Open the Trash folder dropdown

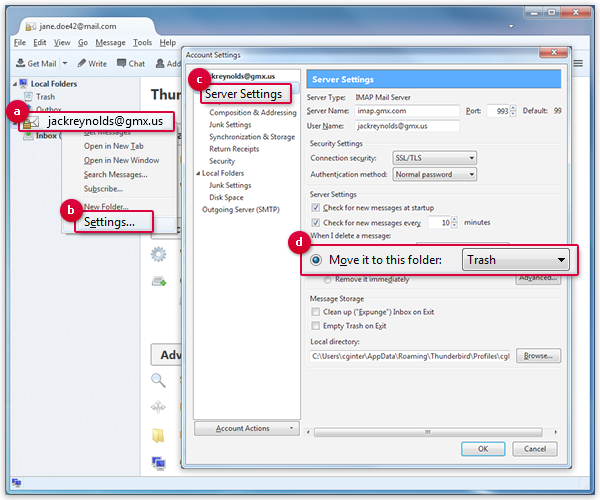(x=516, y=260)
